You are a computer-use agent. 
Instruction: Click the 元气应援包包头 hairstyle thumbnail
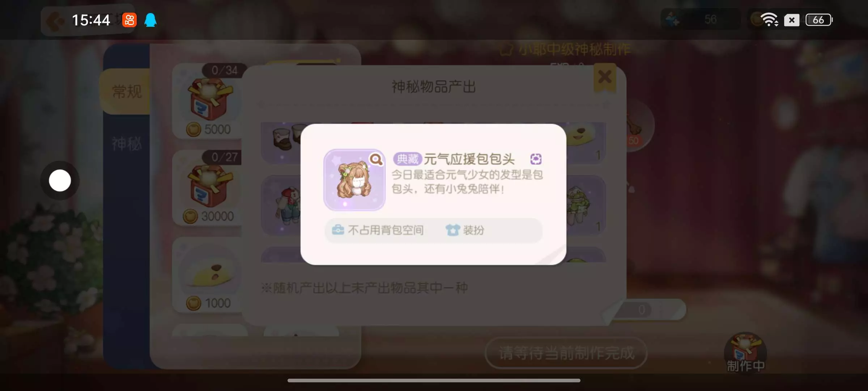[354, 180]
